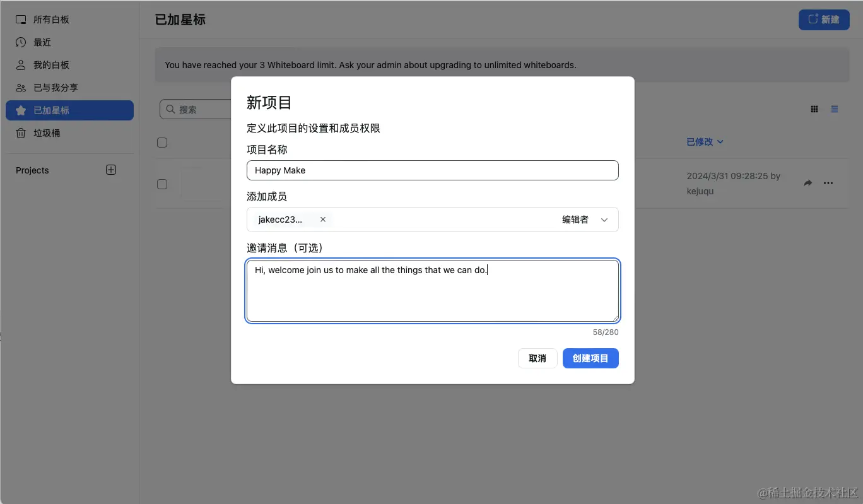Remove member jakecc23 with the x icon

click(323, 220)
